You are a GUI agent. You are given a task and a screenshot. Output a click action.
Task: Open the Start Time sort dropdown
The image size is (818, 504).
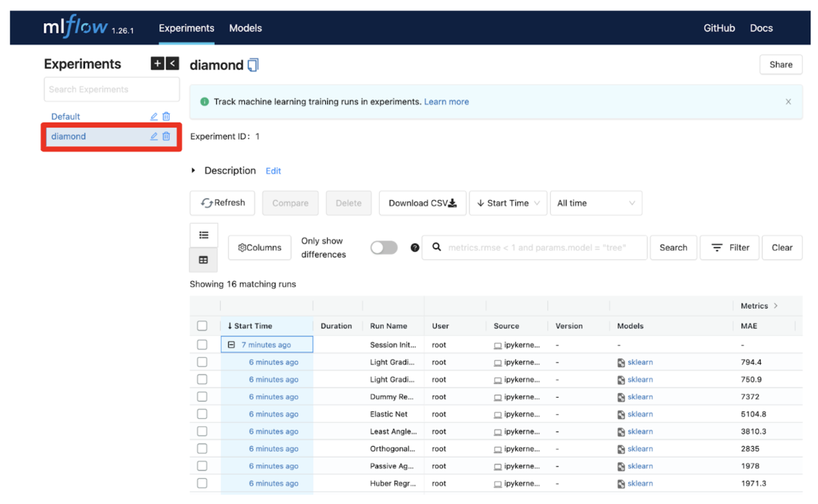508,203
